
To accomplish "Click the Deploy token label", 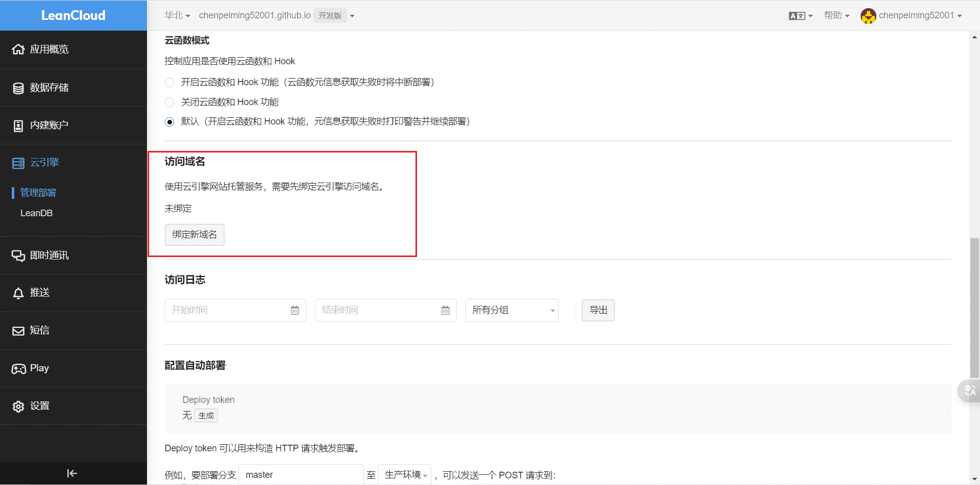I will pos(208,400).
